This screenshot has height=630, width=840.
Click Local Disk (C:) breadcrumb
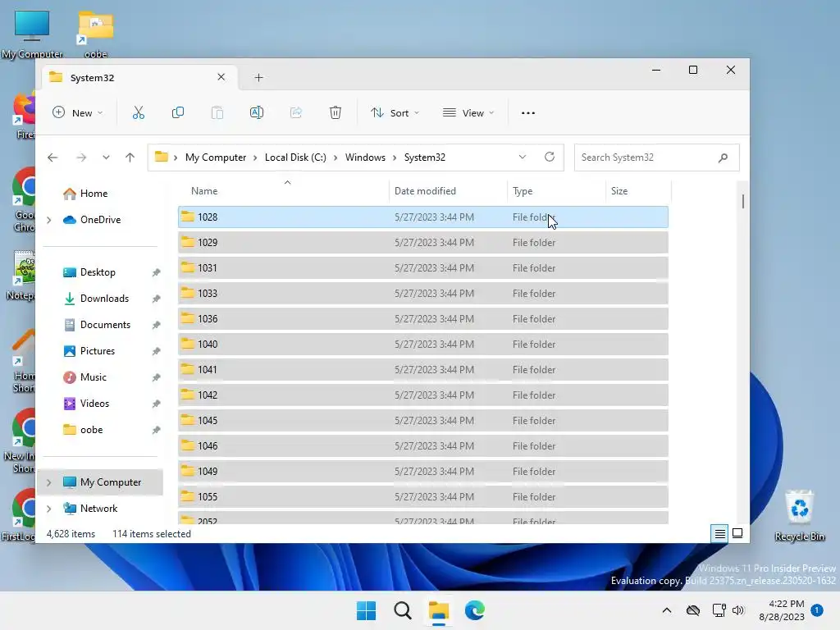(x=295, y=157)
